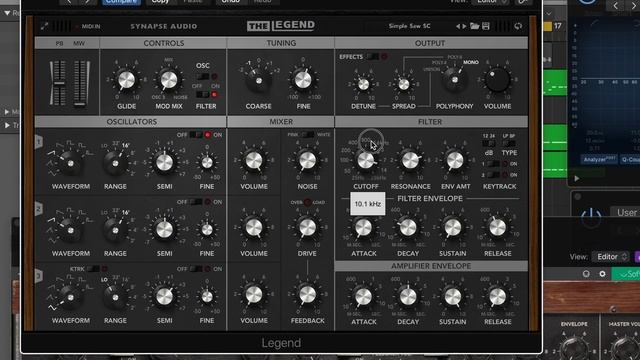Click the filter RESONANCE knob
The height and width of the screenshot is (360, 640).
coord(411,160)
